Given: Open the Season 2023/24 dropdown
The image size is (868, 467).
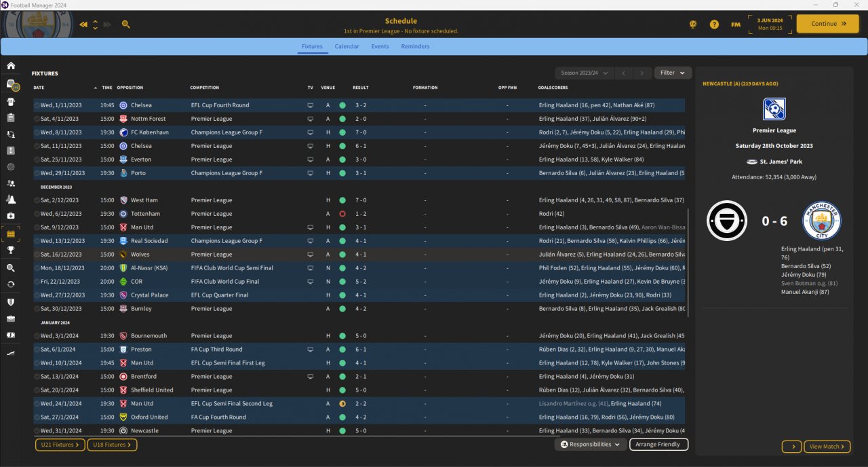Looking at the screenshot, I should pos(585,73).
